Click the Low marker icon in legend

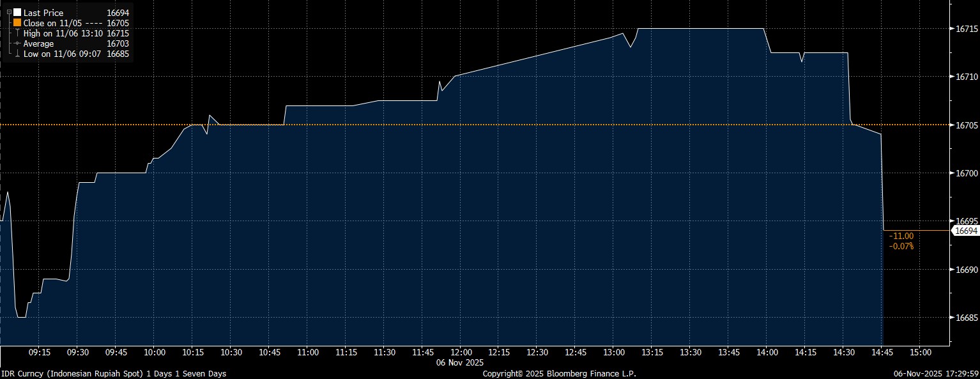click(17, 54)
